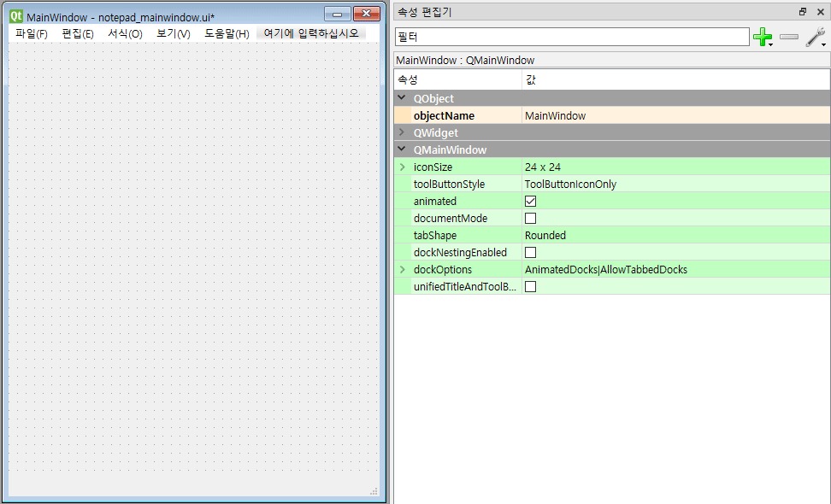Select the toolButtonStyle property name

click(x=449, y=185)
